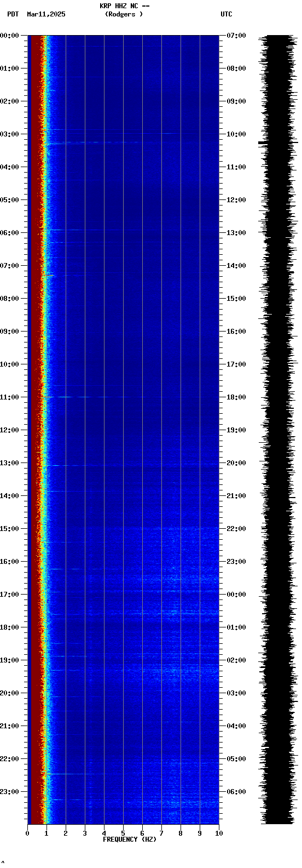Click the 5 frequency axis tick label
The image size is (302, 868).
pos(123,833)
